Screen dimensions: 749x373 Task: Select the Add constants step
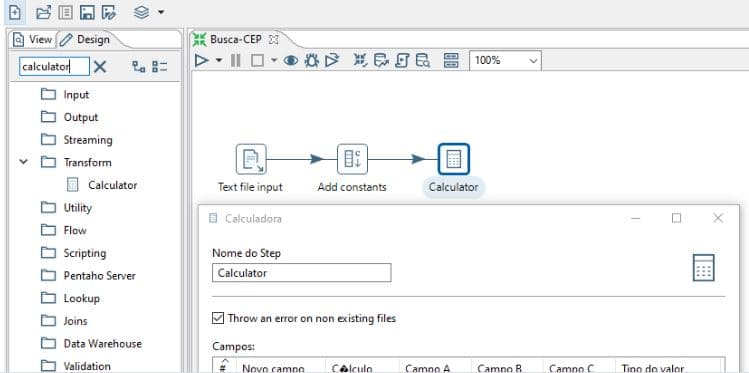(x=353, y=160)
